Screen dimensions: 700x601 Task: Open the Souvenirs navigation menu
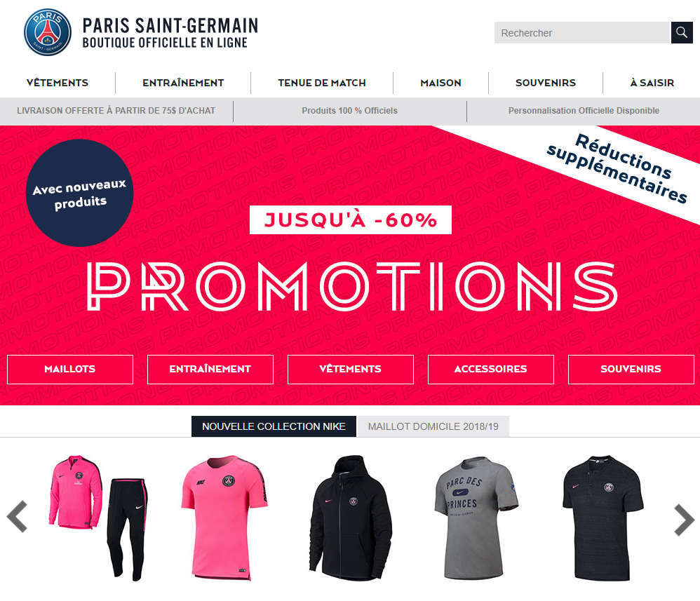coord(546,83)
